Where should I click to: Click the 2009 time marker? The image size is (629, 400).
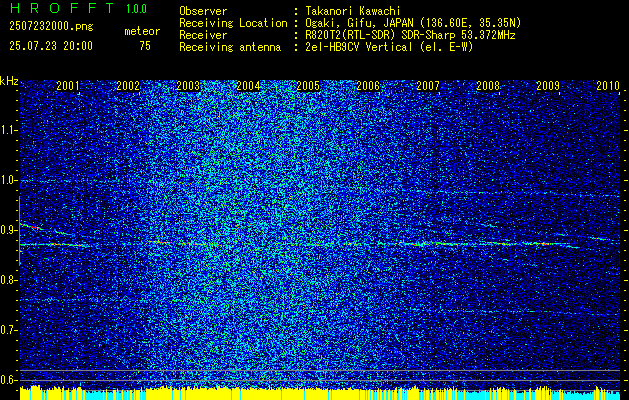tap(548, 85)
